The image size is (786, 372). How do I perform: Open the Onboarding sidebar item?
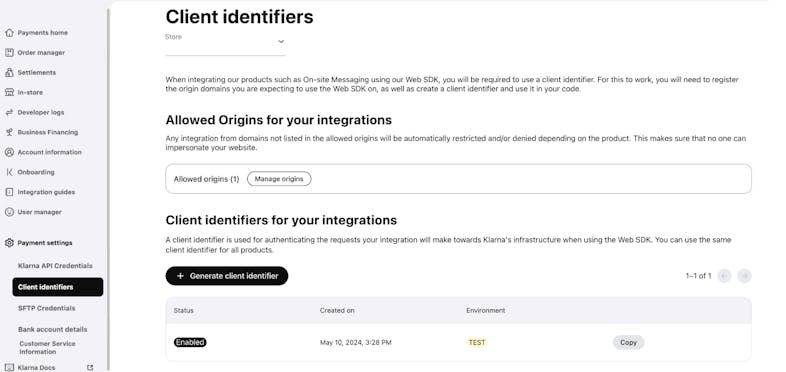(36, 172)
